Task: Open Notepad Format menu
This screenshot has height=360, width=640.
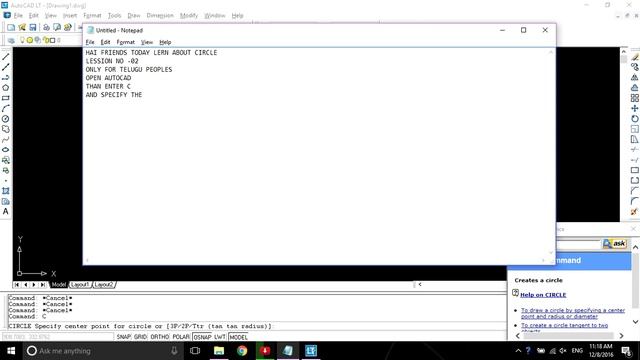Action: [125, 42]
